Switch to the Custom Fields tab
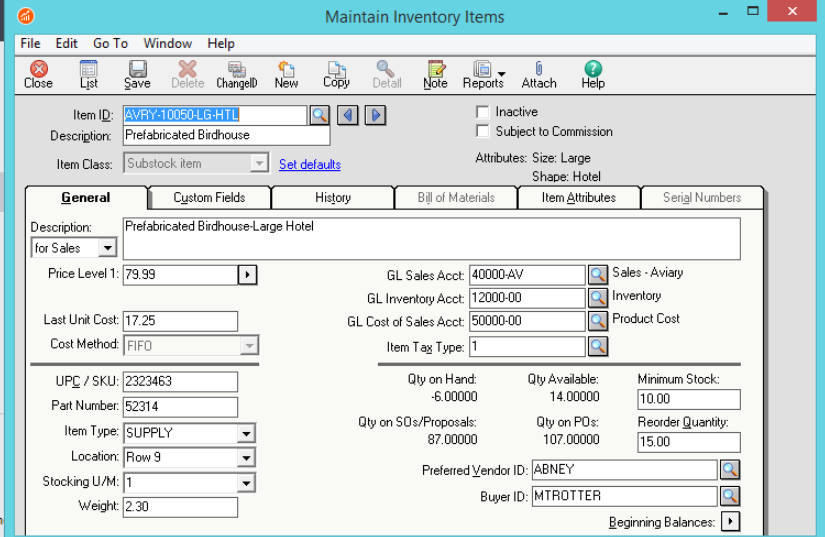Image resolution: width=825 pixels, height=537 pixels. (x=209, y=198)
